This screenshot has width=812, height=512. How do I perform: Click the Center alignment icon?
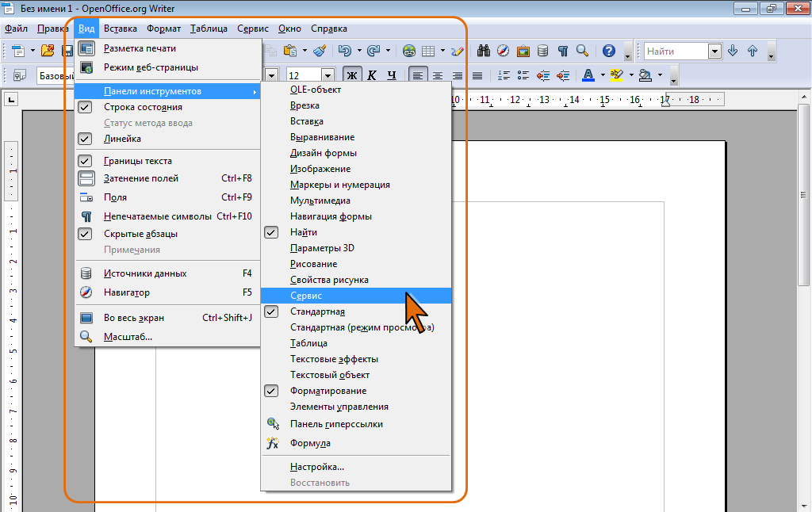click(x=438, y=75)
